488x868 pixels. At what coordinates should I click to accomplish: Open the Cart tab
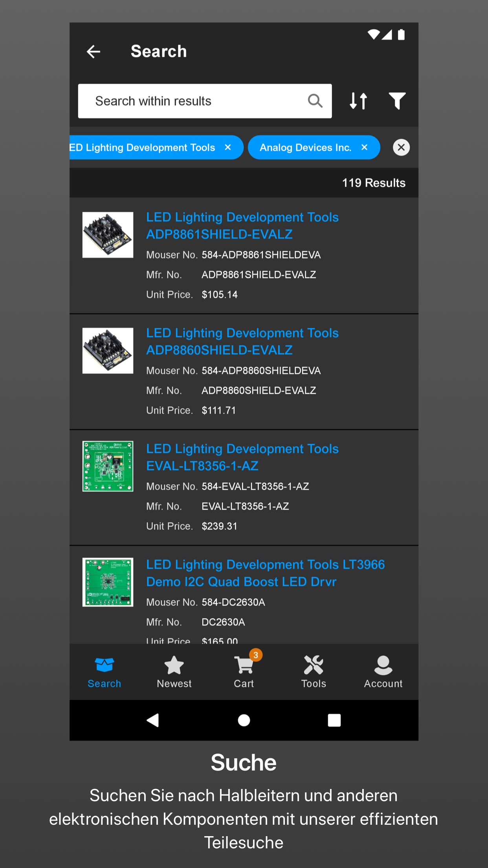244,672
